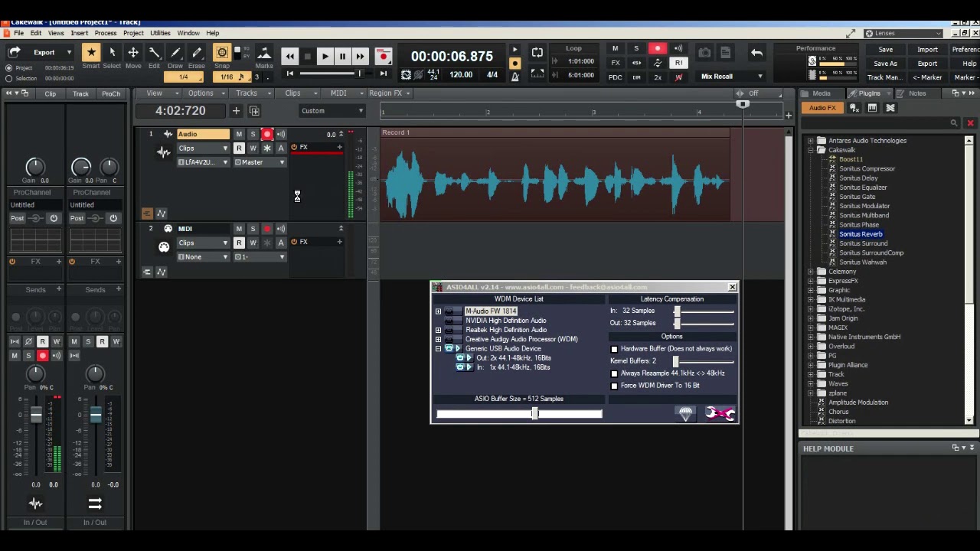Open Mix Recall dropdown

(731, 77)
